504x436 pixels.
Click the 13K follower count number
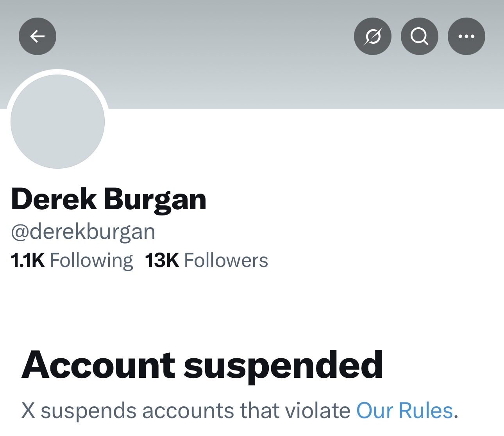(162, 260)
